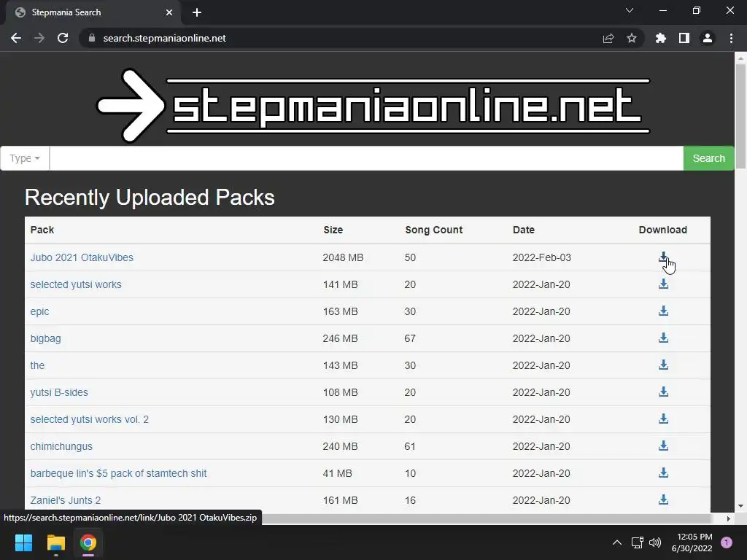Screen dimensions: 747x560
Task: Click the download icon for epic
Action: tap(663, 311)
